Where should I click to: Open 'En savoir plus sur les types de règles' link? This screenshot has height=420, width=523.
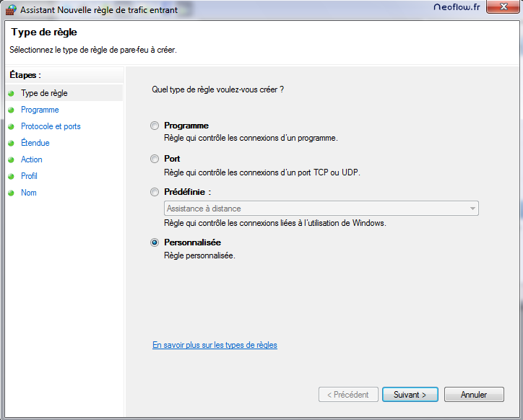pyautogui.click(x=215, y=345)
